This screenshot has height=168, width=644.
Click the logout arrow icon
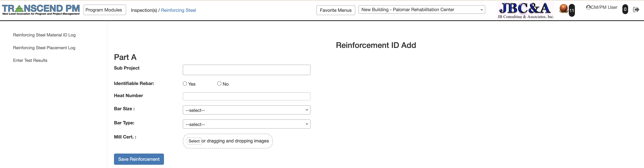(636, 10)
